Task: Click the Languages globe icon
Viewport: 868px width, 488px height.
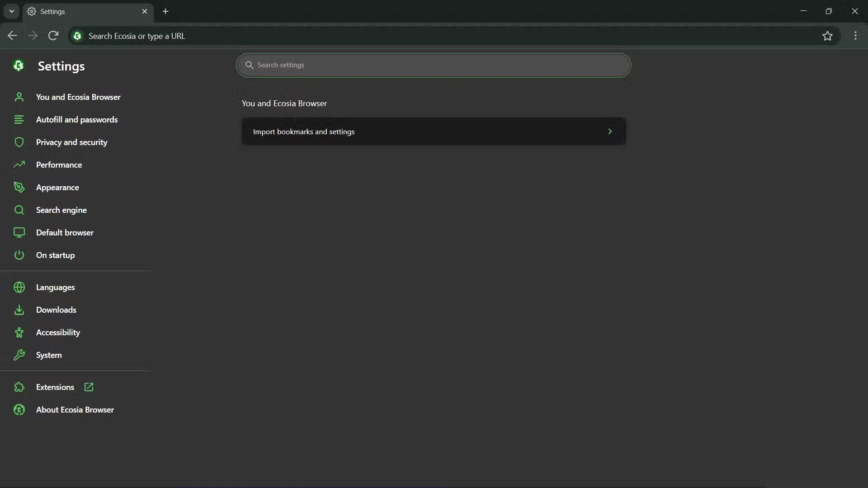Action: pyautogui.click(x=19, y=287)
